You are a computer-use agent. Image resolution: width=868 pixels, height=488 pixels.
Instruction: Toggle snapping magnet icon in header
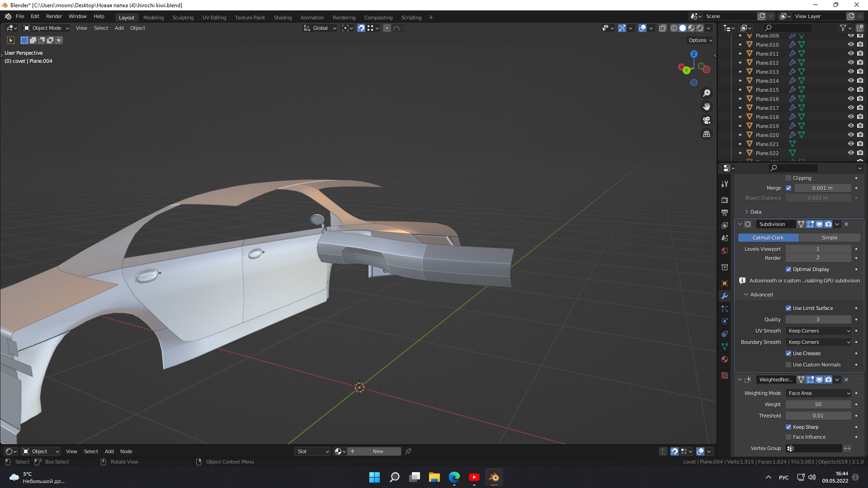[x=361, y=28]
